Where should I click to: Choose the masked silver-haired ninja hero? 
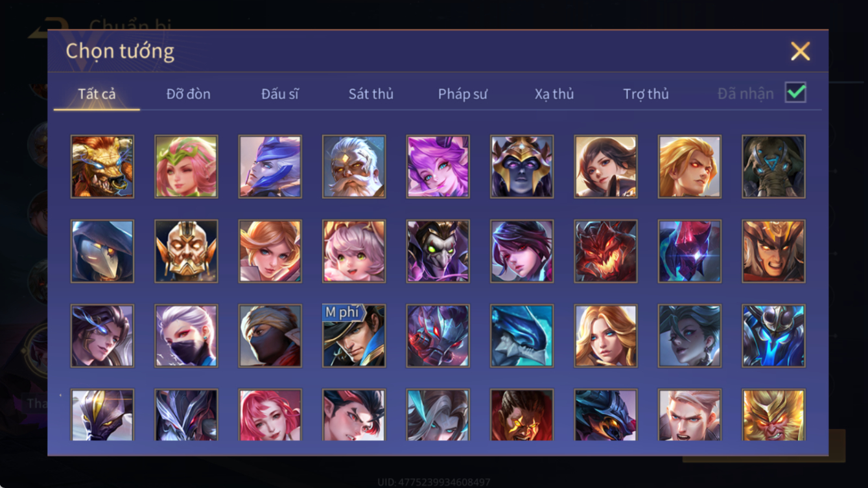point(186,336)
